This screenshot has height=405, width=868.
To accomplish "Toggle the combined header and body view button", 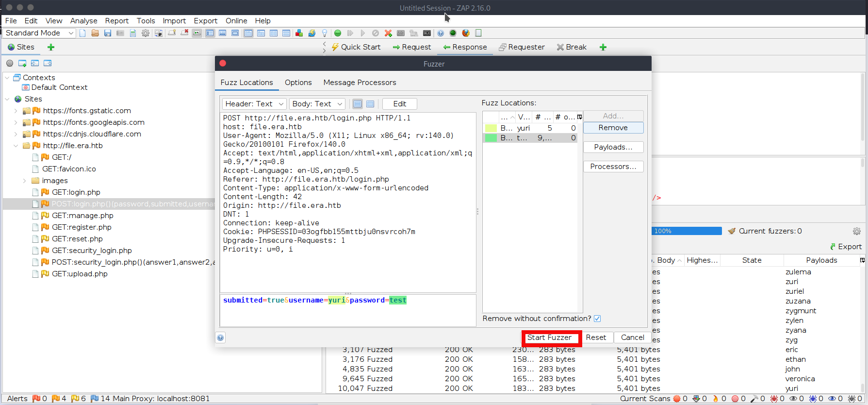I will 370,104.
